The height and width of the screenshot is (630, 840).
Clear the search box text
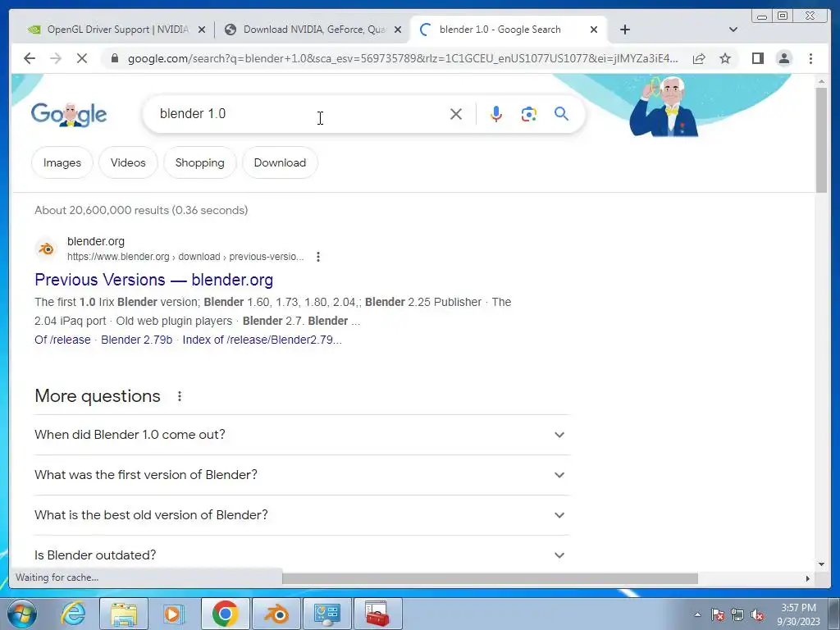coord(456,113)
